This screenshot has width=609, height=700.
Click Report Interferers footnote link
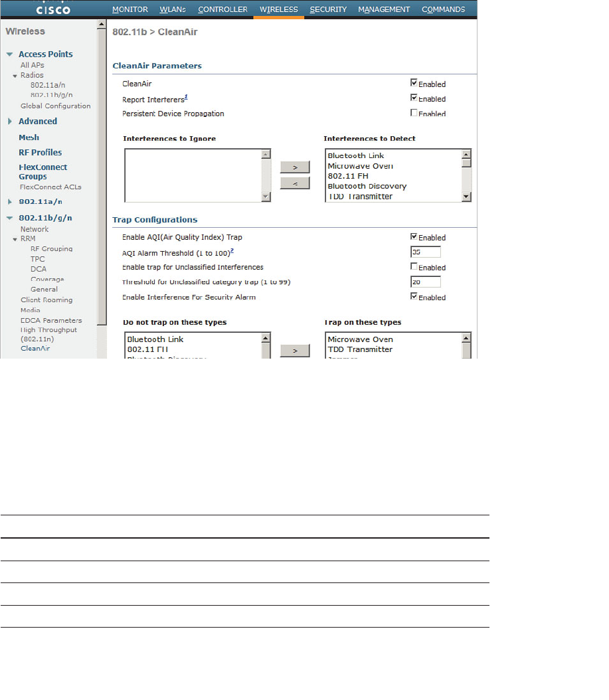[x=186, y=97]
